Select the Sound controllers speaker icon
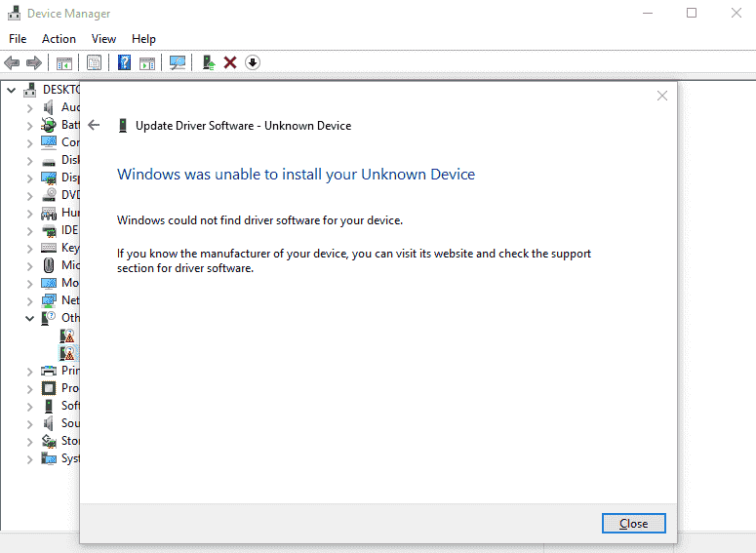 [48, 423]
